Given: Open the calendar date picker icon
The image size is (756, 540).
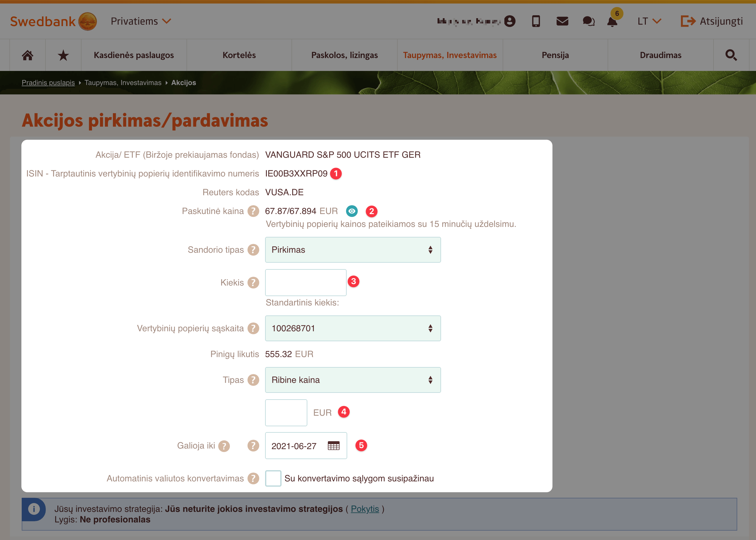Looking at the screenshot, I should coord(334,446).
